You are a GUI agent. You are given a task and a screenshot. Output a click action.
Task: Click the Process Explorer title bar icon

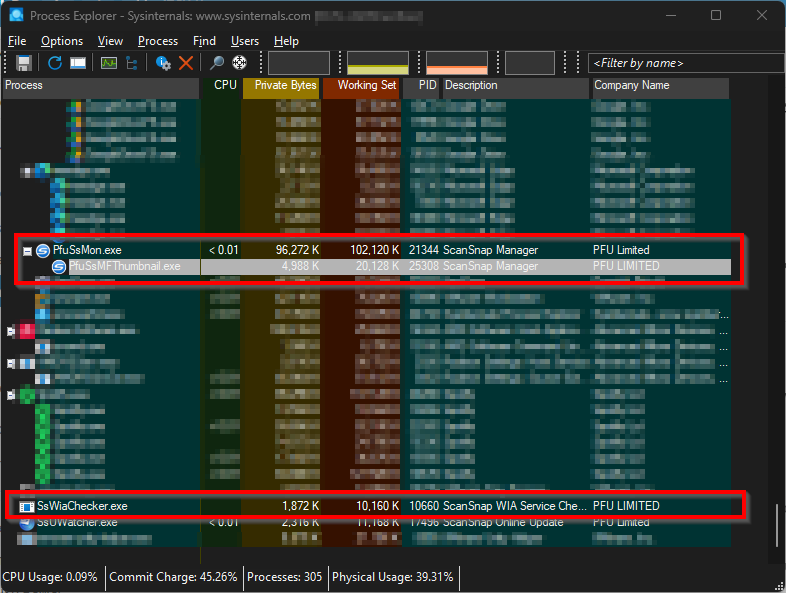coord(16,15)
